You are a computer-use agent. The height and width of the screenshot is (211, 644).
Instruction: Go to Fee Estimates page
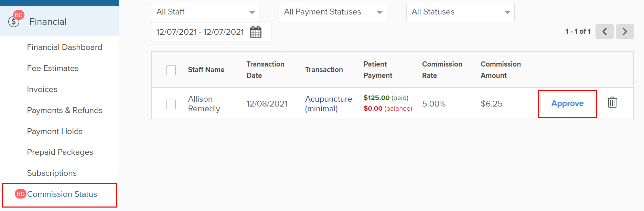tap(53, 68)
